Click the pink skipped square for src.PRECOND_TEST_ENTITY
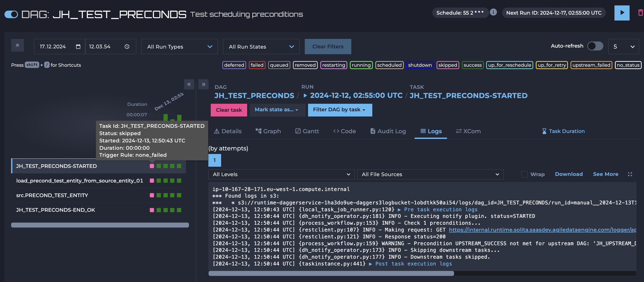The image size is (644, 282). point(152,195)
